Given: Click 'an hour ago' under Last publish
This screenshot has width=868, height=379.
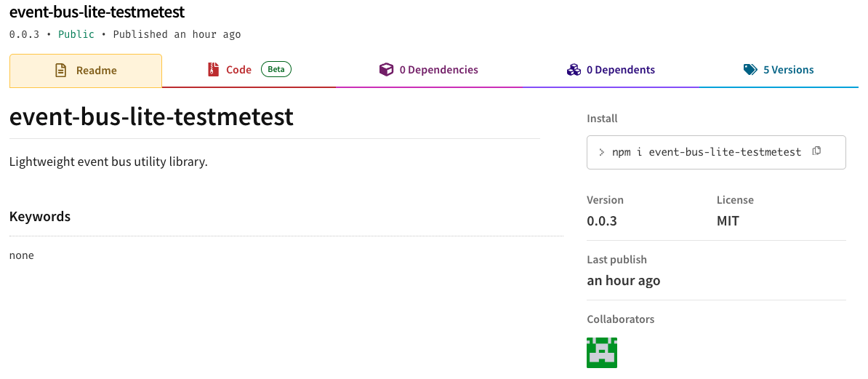Looking at the screenshot, I should pos(623,280).
